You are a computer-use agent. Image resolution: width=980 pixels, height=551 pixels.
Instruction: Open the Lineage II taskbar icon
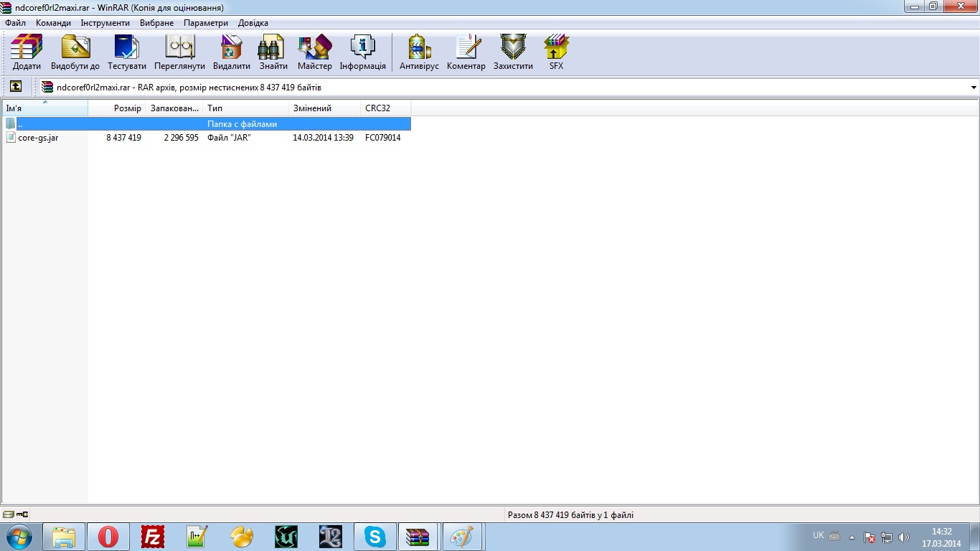(x=331, y=537)
